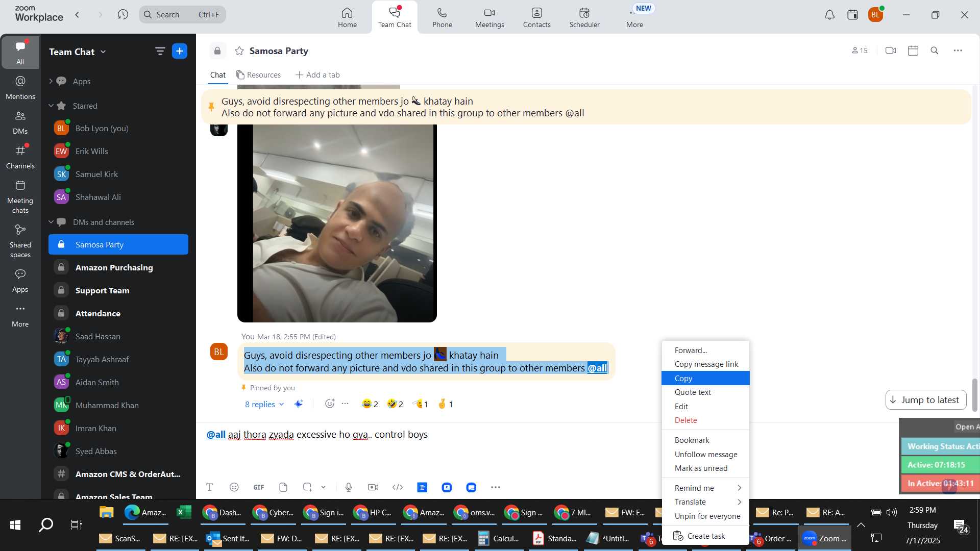Click the chat vertical scrollbar thumb

click(974, 394)
